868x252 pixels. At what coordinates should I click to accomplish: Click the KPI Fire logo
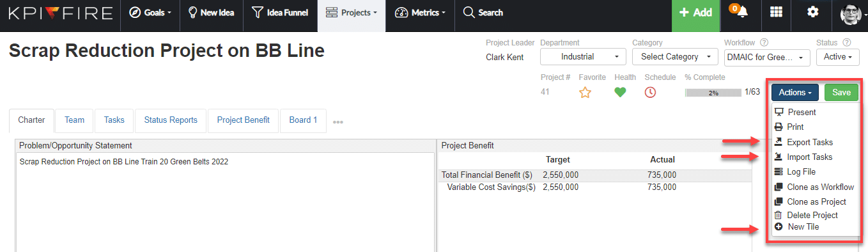60,13
